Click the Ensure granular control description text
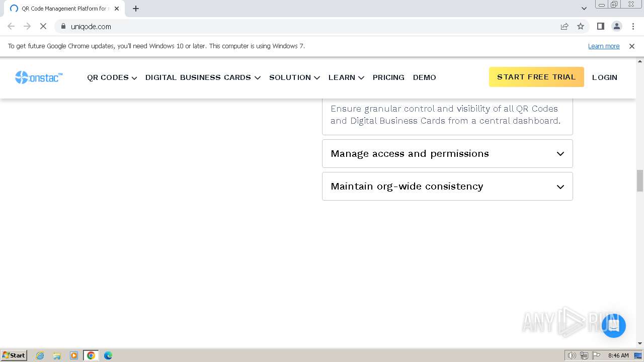Screen dimensions: 644x362 [445, 115]
